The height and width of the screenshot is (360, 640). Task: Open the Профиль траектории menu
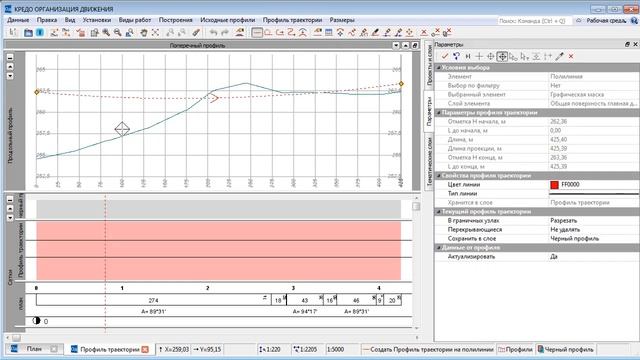click(292, 20)
